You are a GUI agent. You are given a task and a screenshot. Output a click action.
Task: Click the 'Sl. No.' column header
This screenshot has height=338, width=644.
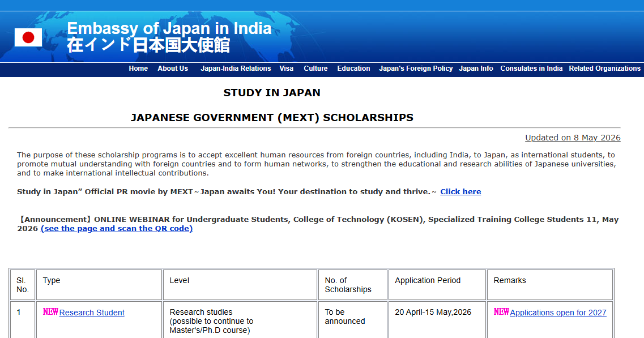23,285
